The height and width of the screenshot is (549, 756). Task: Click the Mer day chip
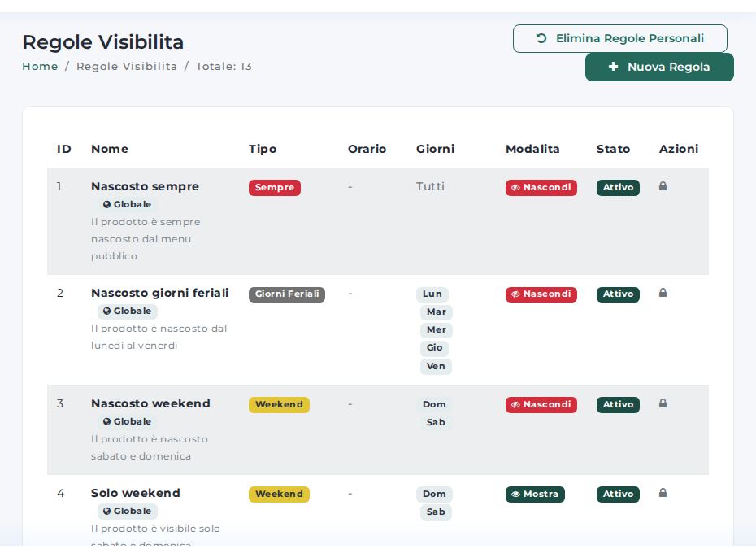point(437,330)
